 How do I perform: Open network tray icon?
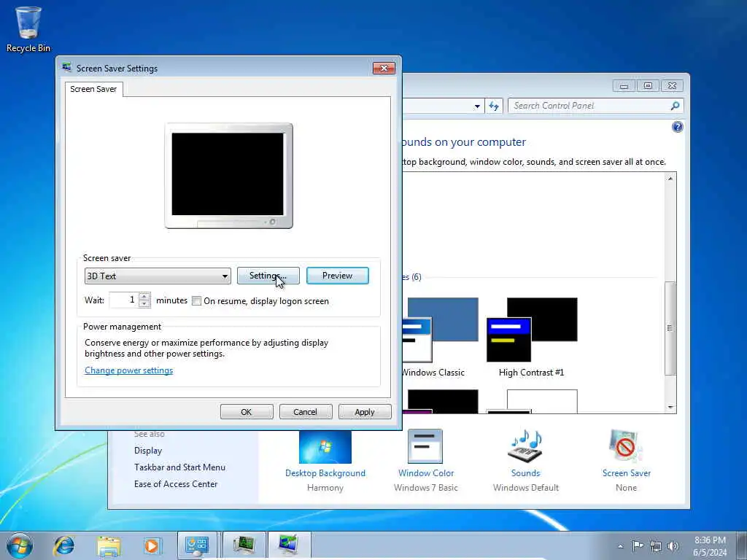656,546
